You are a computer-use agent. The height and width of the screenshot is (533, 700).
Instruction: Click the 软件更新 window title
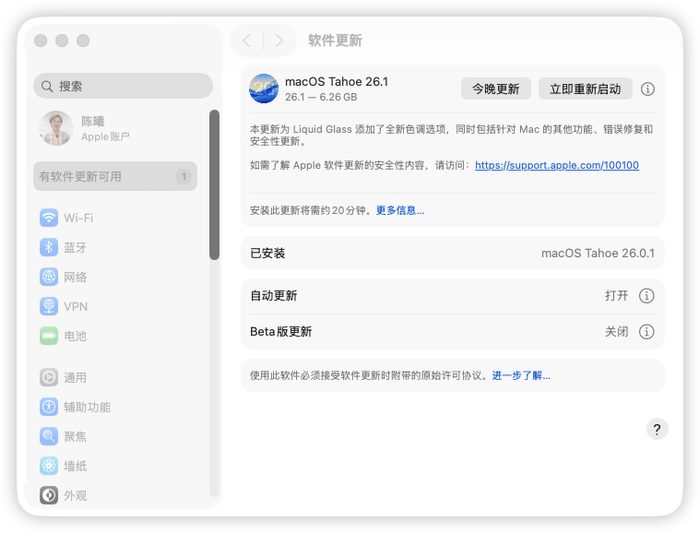(335, 41)
